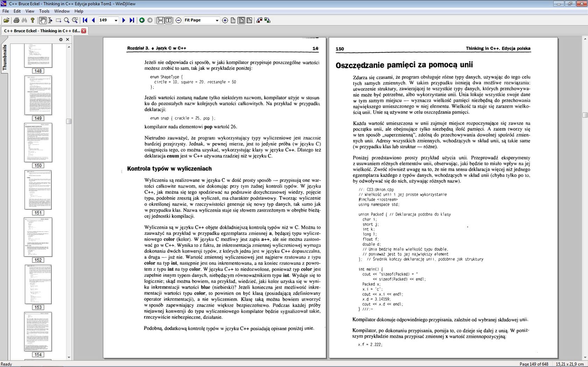Image resolution: width=588 pixels, height=367 pixels.
Task: Click the thumbnails scrollbar down arrow
Action: click(x=69, y=357)
